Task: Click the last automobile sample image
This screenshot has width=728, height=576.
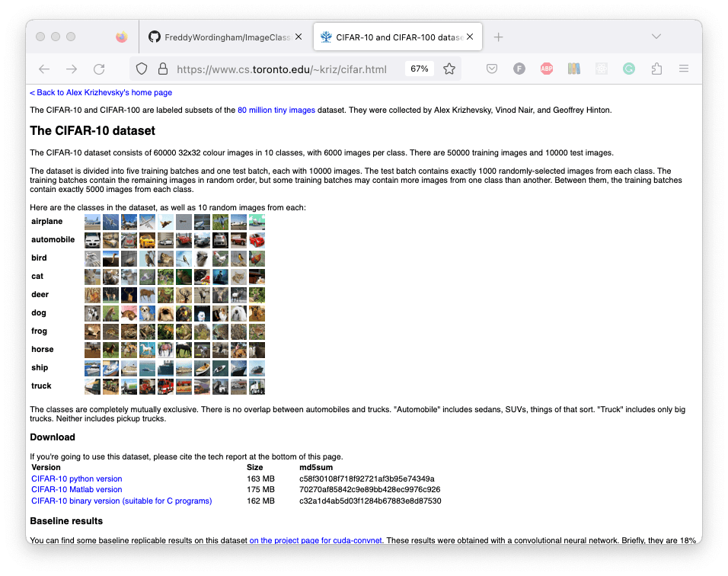Action: (257, 240)
